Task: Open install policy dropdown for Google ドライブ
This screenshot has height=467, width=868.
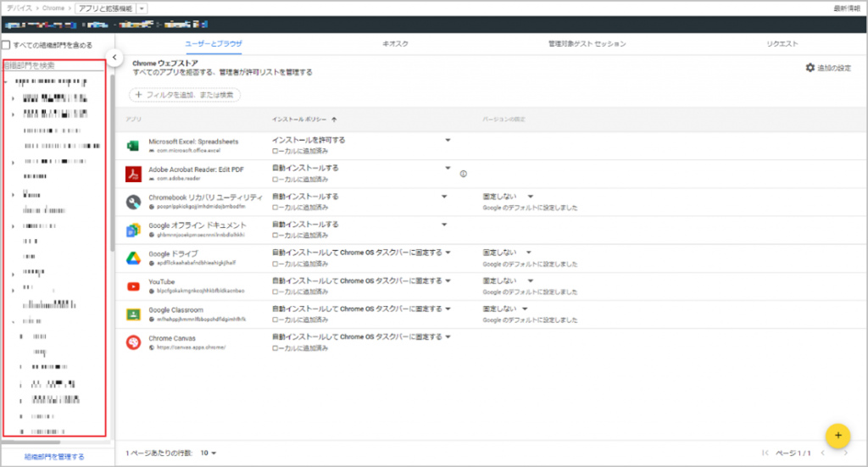Action: coord(448,253)
